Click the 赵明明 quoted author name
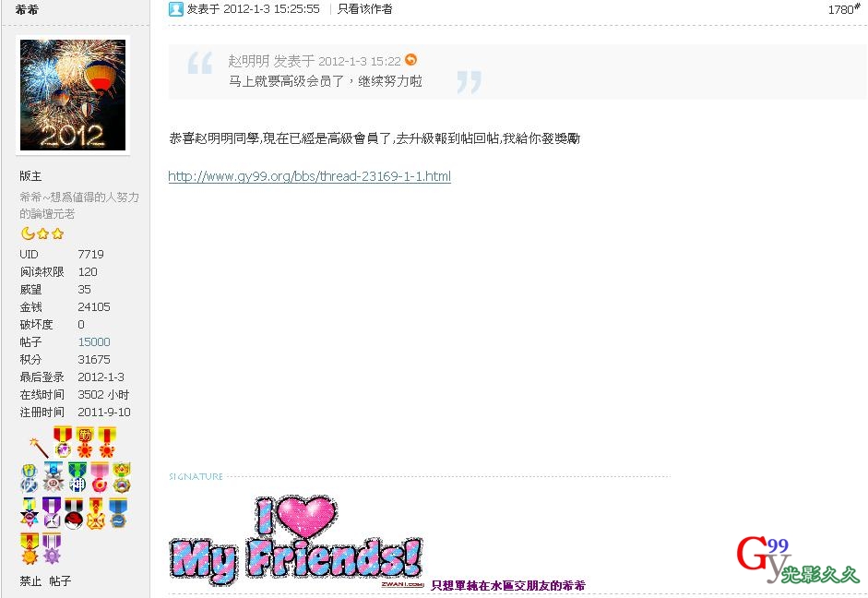The image size is (868, 598). [248, 61]
